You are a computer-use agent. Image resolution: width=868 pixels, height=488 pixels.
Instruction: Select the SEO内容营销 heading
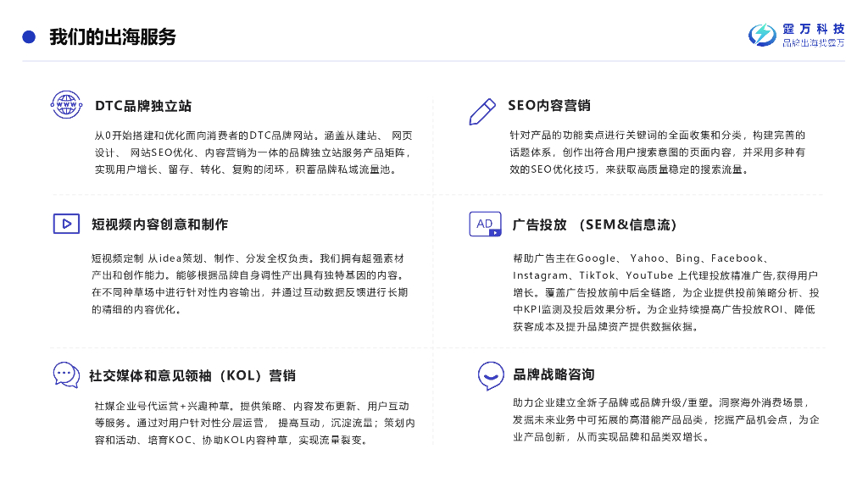coord(549,105)
